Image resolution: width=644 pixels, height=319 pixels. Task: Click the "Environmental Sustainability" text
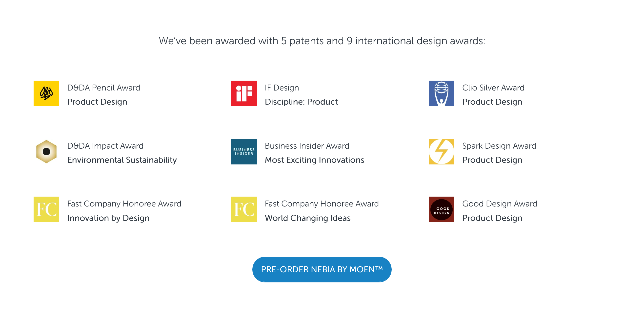(122, 160)
